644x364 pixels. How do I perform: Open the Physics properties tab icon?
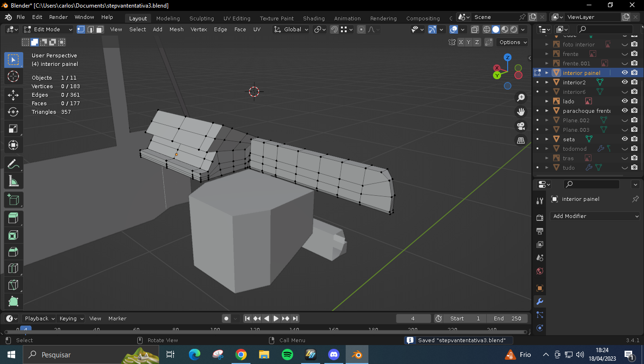(539, 328)
